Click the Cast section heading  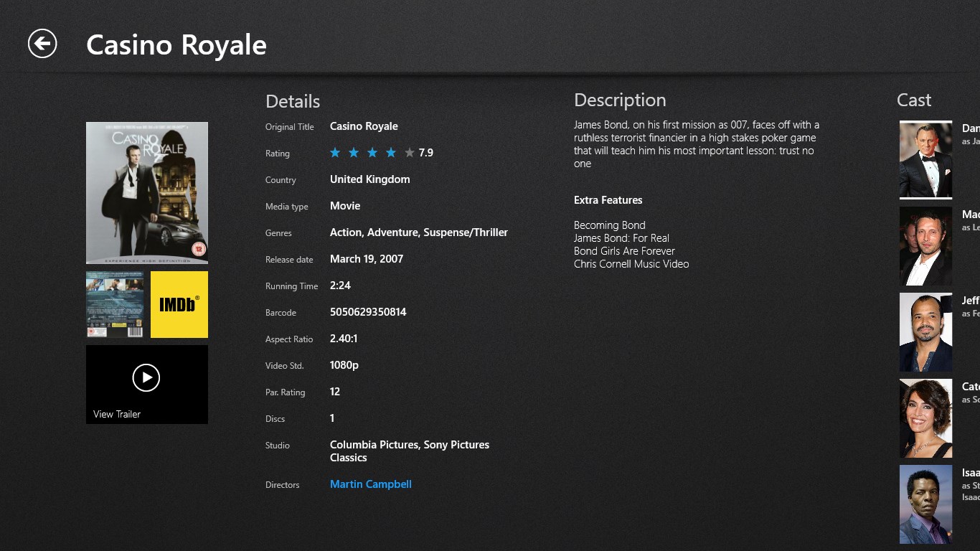point(914,100)
